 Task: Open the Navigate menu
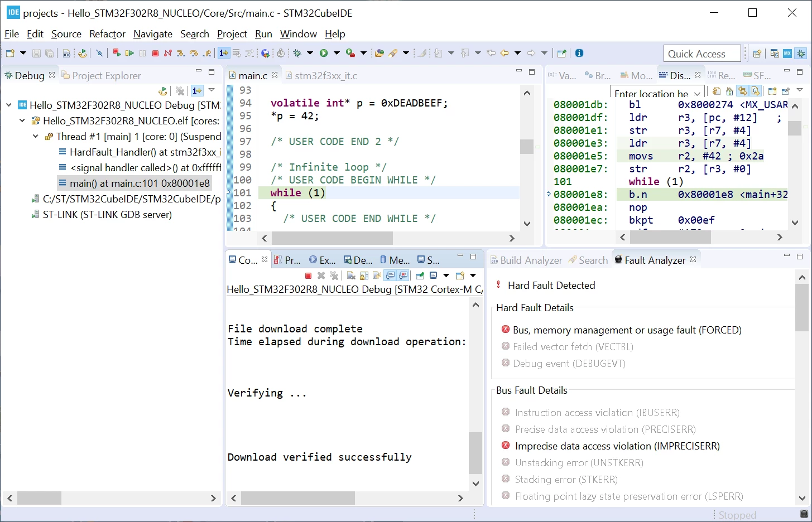click(153, 34)
